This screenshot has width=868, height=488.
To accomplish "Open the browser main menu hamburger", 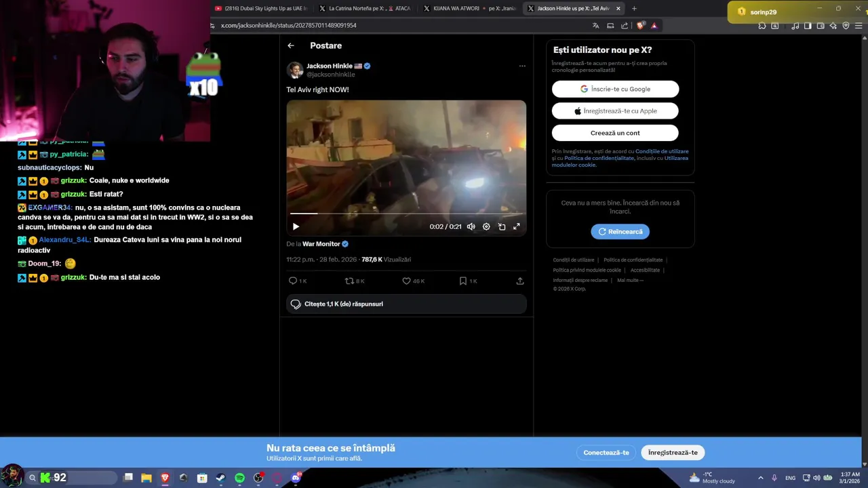I will [x=859, y=26].
